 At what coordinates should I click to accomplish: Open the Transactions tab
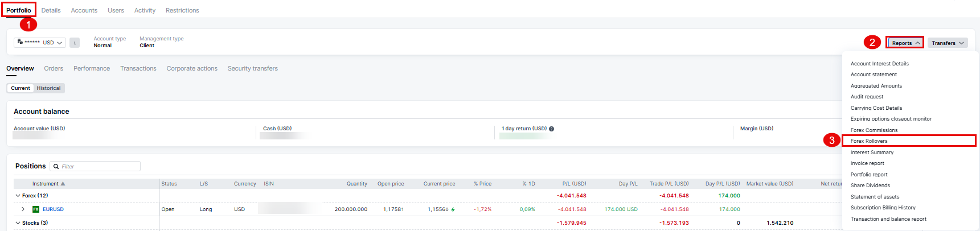pos(138,68)
